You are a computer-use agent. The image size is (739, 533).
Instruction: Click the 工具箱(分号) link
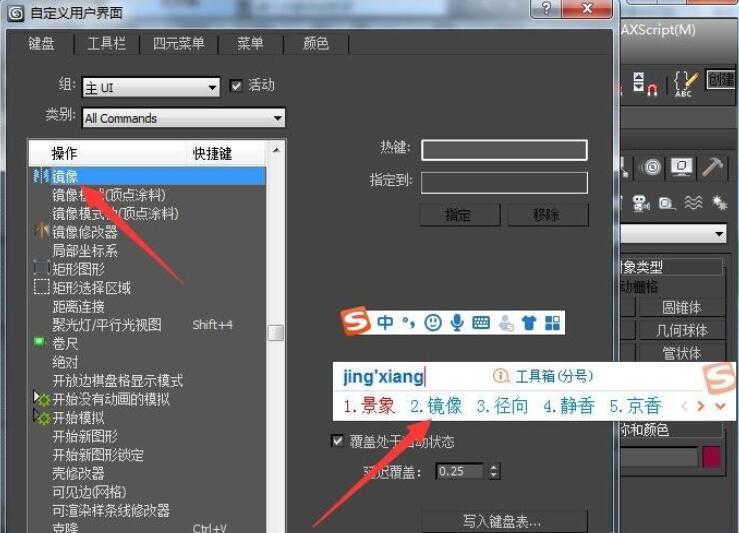tap(554, 376)
